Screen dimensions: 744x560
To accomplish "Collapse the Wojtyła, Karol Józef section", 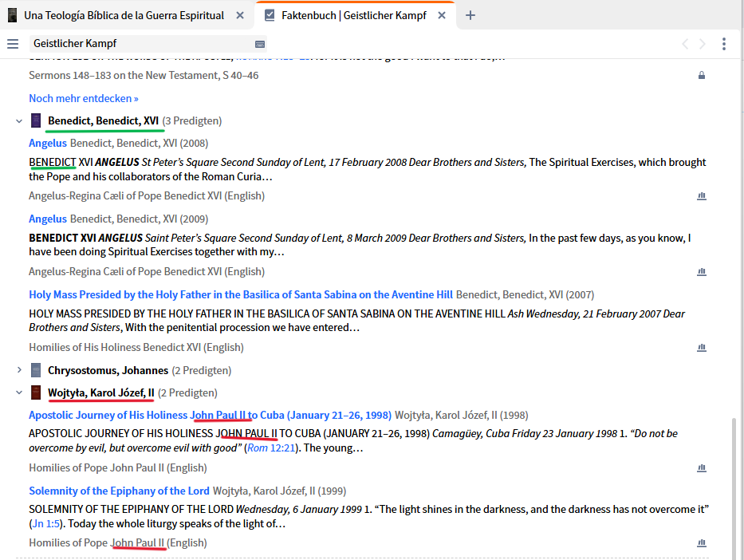I will click(x=18, y=392).
